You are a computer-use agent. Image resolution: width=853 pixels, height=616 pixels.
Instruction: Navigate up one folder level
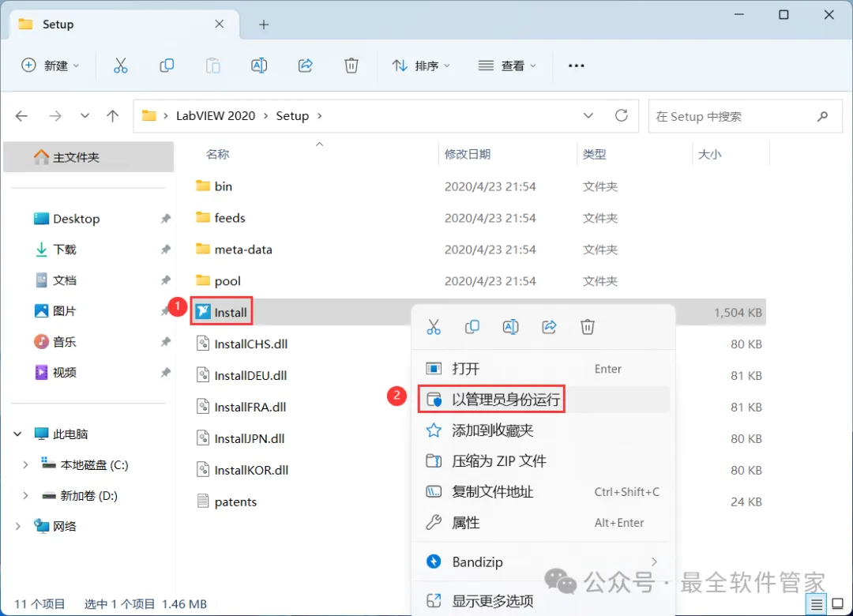(113, 116)
